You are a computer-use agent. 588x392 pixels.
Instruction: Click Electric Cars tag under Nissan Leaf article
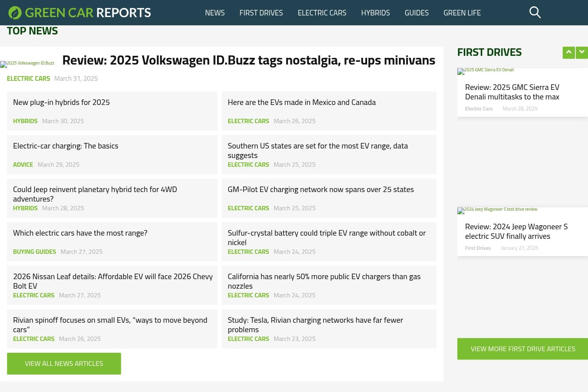tap(34, 295)
